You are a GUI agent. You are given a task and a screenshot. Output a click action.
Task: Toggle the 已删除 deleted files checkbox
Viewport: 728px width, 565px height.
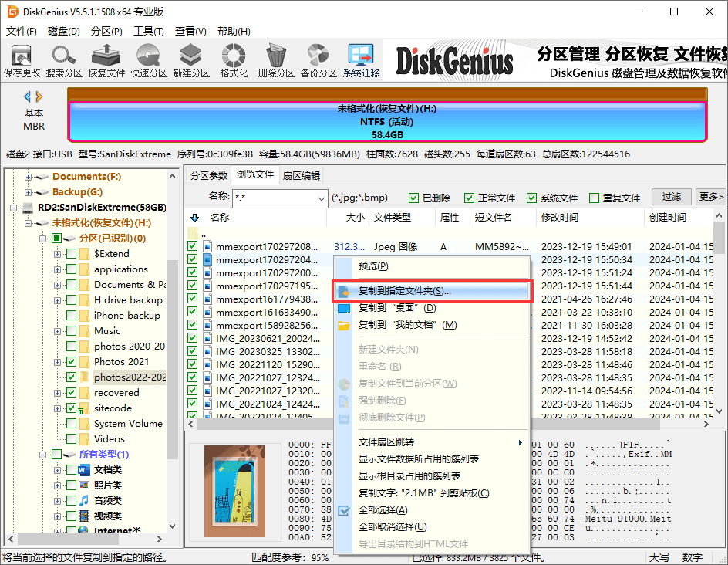tap(413, 198)
